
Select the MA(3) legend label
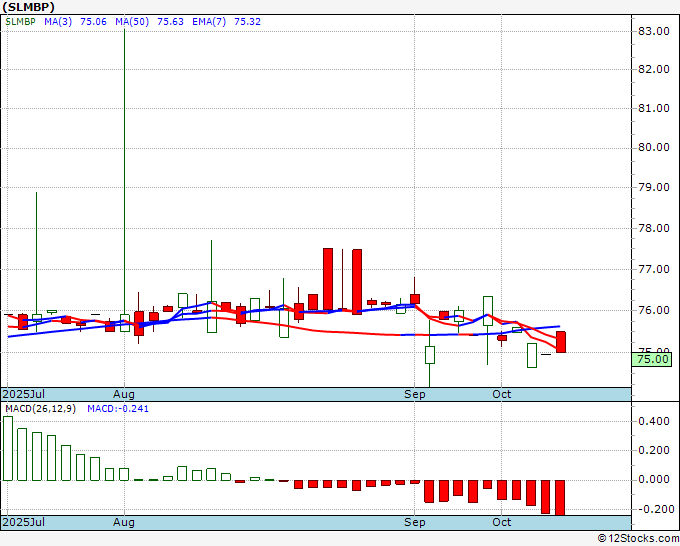(58, 22)
